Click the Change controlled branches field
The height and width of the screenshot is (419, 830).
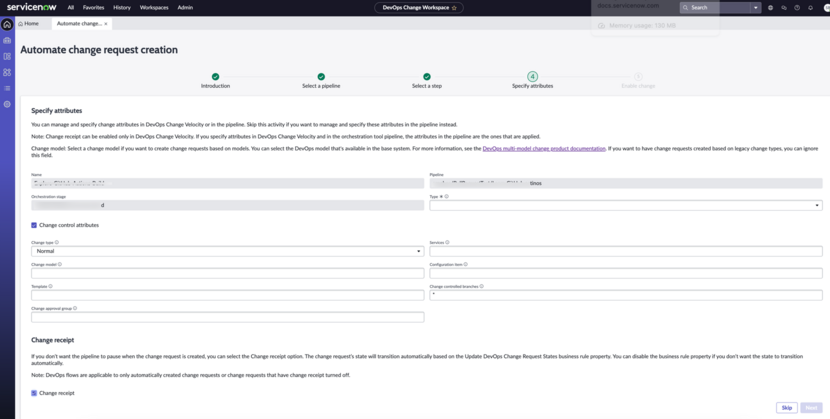click(x=626, y=295)
